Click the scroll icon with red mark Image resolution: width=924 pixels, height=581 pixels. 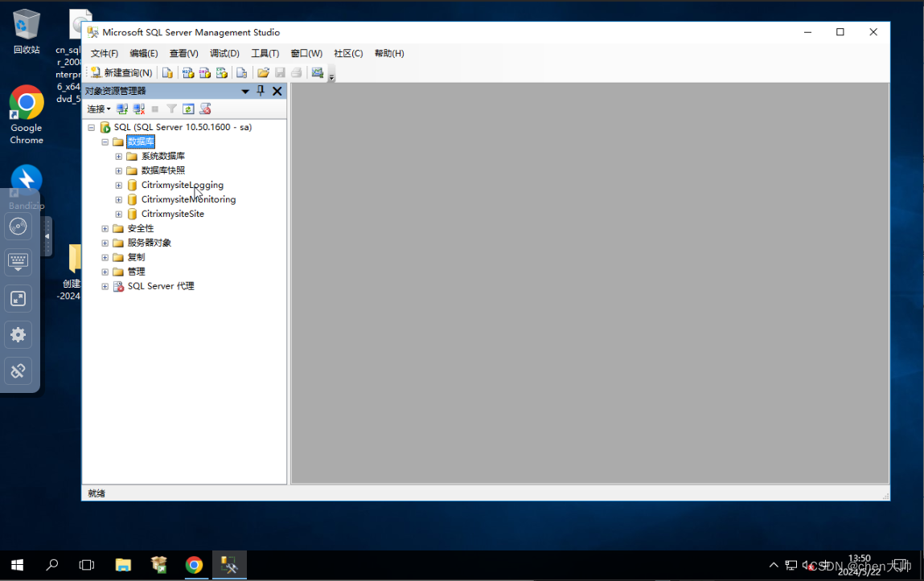pyautogui.click(x=205, y=109)
